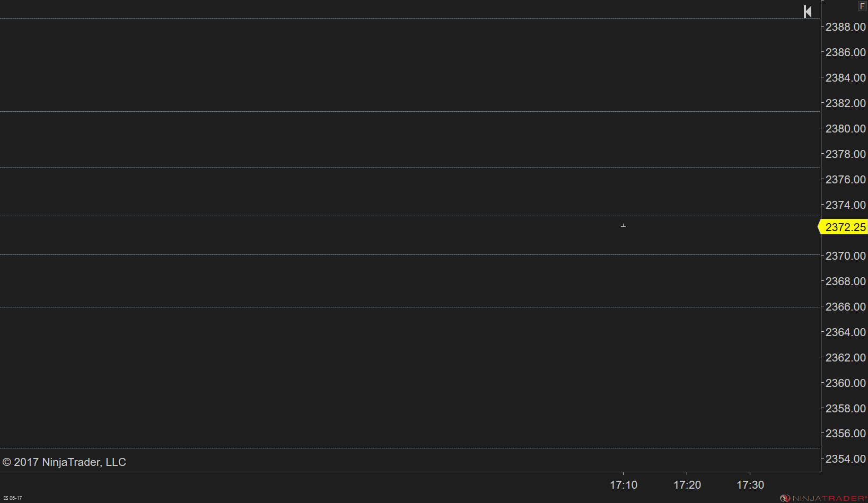Click the 2380.00 price scale label

point(845,129)
